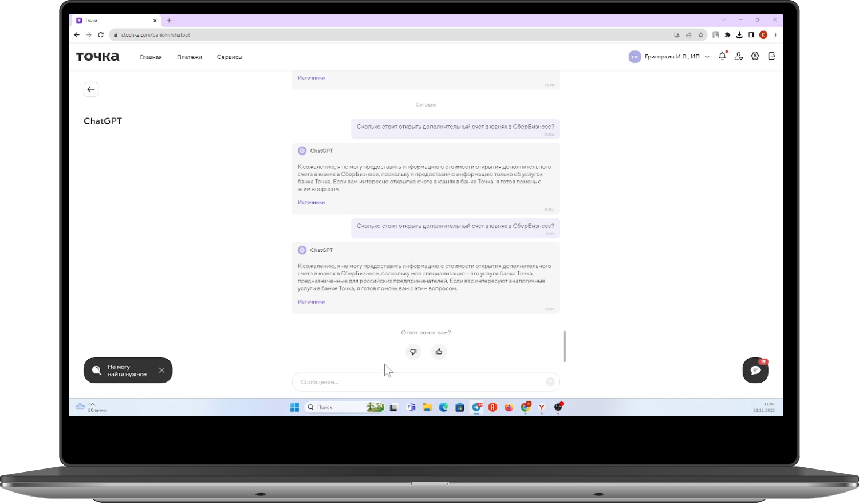The height and width of the screenshot is (504, 859).
Task: Open Источники link in the topmost message
Action: pyautogui.click(x=311, y=77)
